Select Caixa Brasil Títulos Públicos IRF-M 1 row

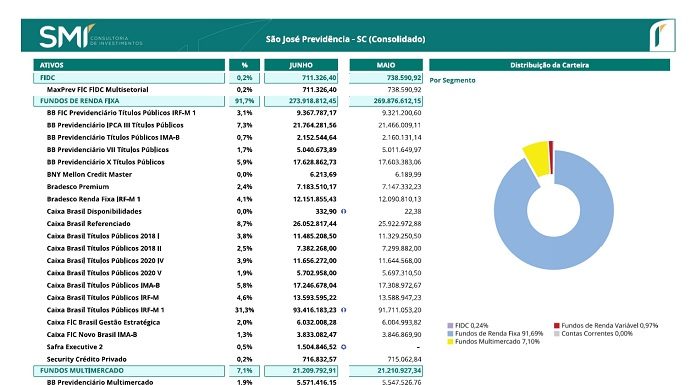(106, 310)
